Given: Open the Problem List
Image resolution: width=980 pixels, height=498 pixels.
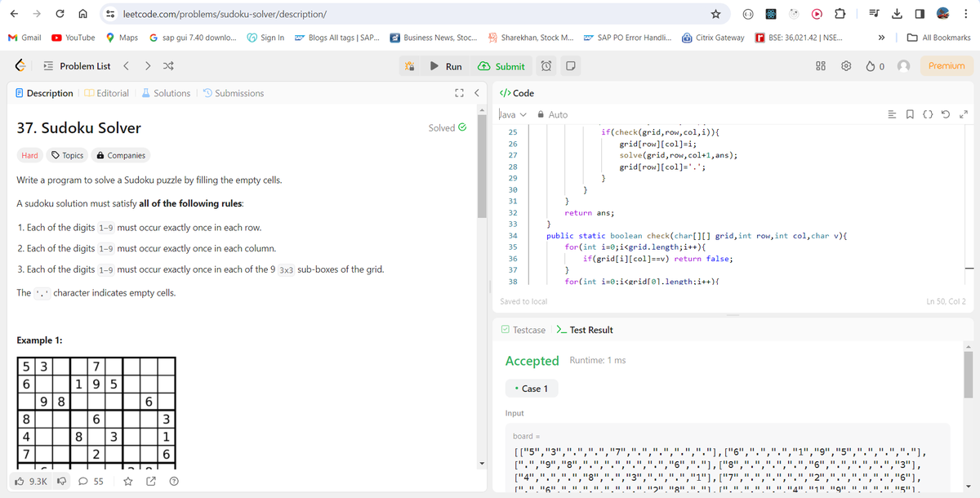Looking at the screenshot, I should (x=78, y=66).
